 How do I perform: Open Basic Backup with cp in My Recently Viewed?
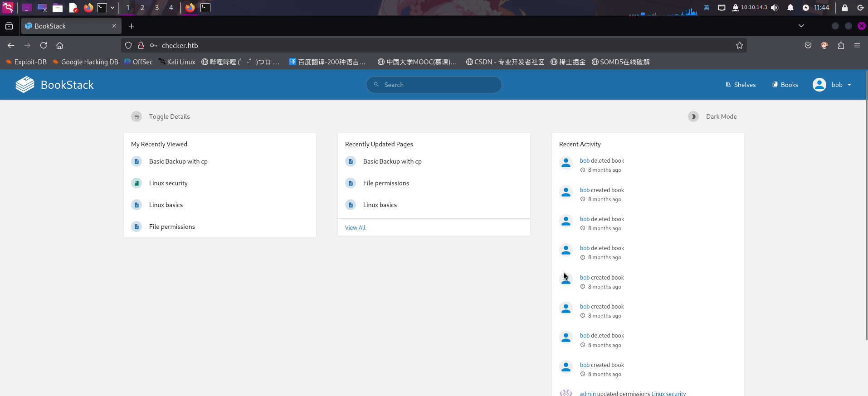pyautogui.click(x=178, y=161)
